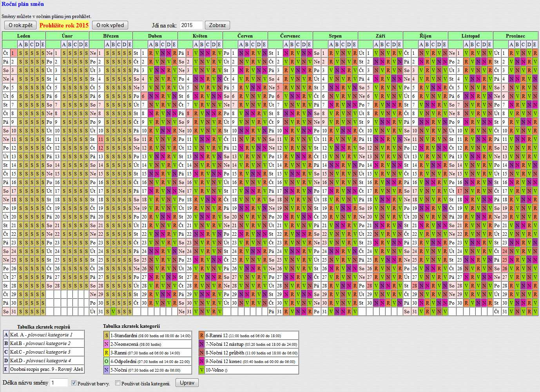Click the pink 'N' swatch for 2-Neomezená
The height and width of the screenshot is (392, 540).
coord(106,344)
